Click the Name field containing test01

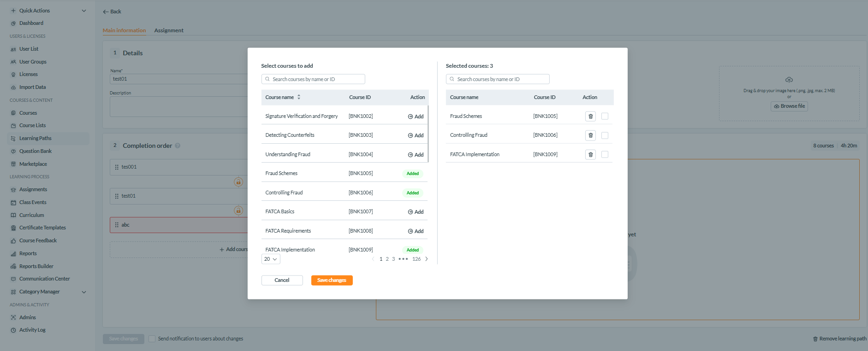click(x=178, y=79)
